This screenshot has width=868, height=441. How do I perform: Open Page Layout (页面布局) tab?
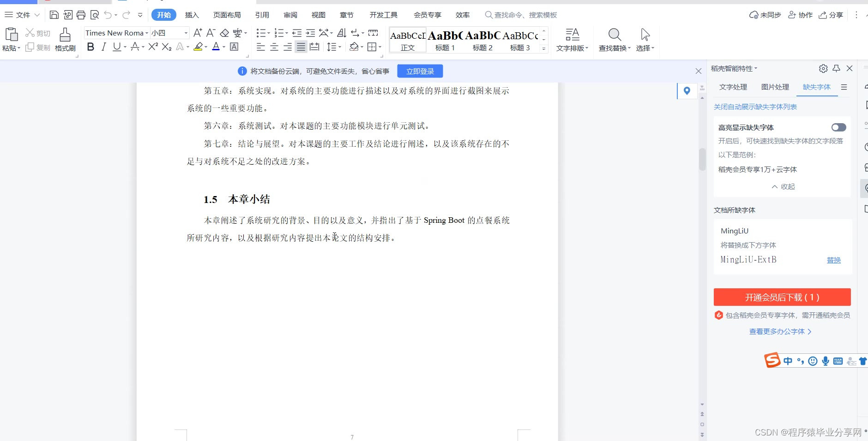point(227,15)
